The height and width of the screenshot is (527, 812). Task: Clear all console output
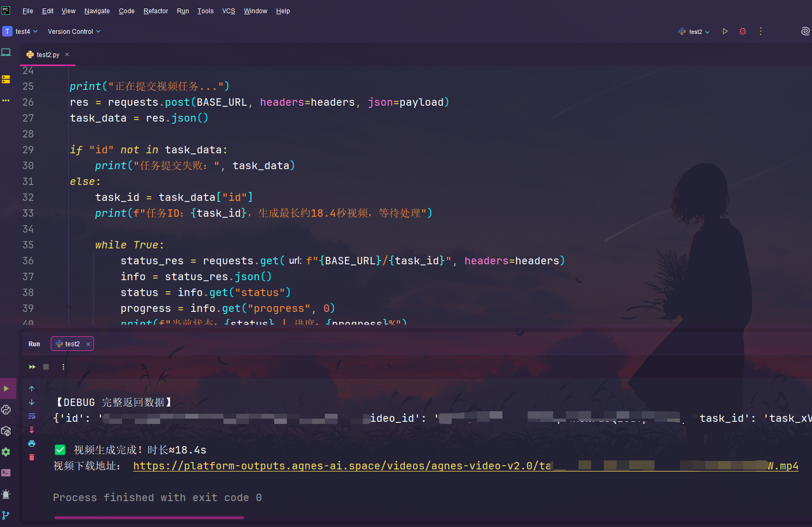[x=32, y=457]
